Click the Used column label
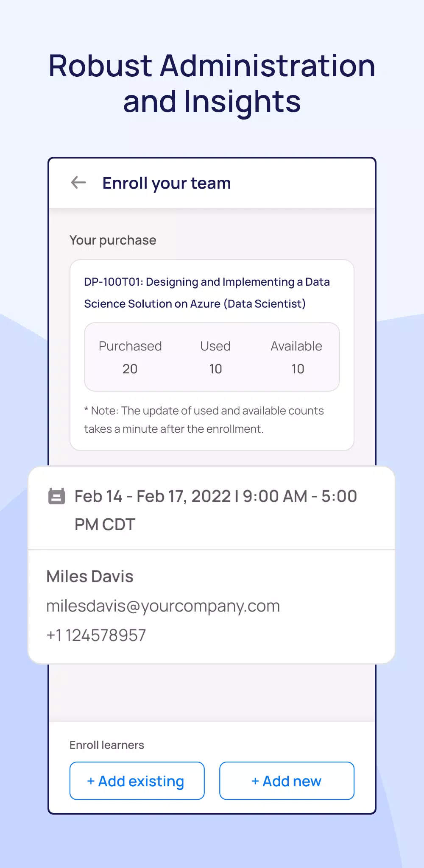 coord(215,346)
